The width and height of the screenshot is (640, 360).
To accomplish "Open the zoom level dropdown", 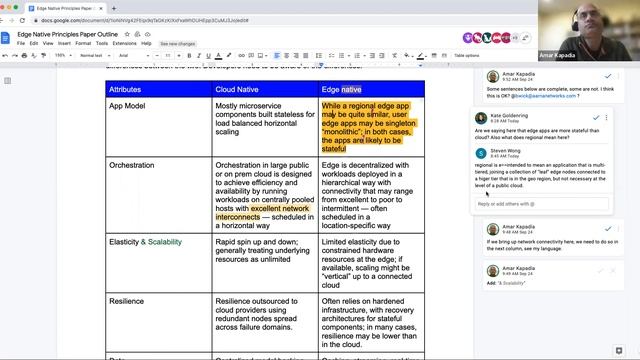I will click(63, 56).
